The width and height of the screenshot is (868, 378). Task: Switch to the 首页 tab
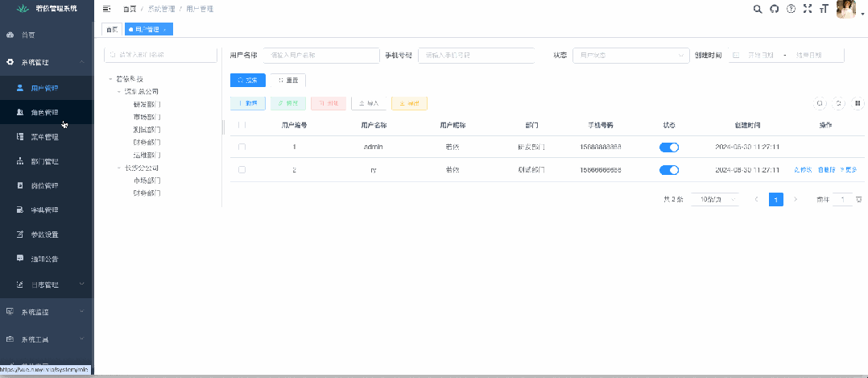111,29
